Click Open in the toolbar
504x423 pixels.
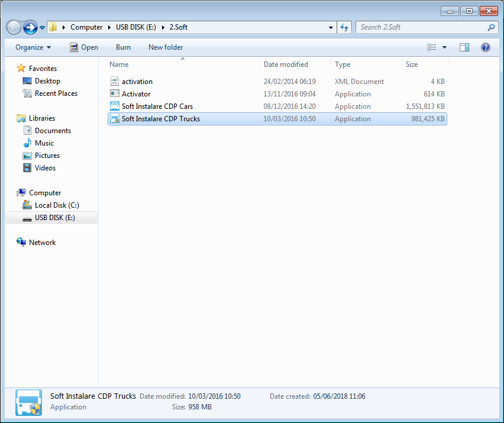tap(84, 47)
